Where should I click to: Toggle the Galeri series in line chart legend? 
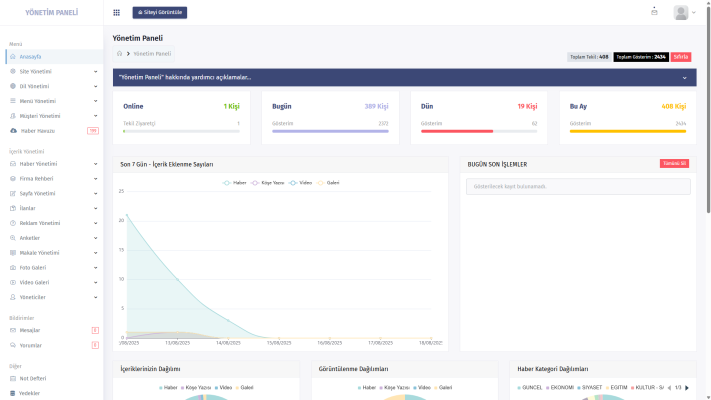pos(328,183)
